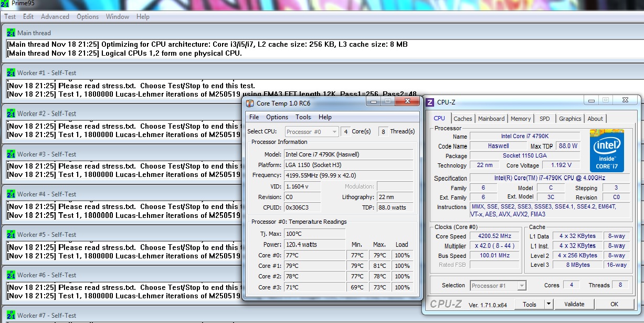The width and height of the screenshot is (644, 323).
Task: Click the Worker #6 Self-Test window icon
Action: click(x=11, y=275)
